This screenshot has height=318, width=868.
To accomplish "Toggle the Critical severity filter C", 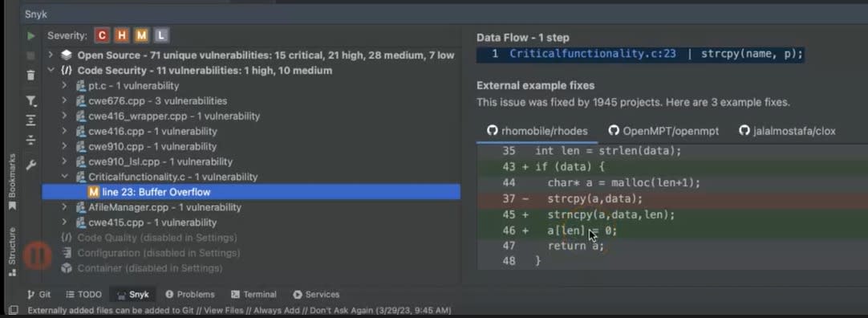I will point(101,36).
